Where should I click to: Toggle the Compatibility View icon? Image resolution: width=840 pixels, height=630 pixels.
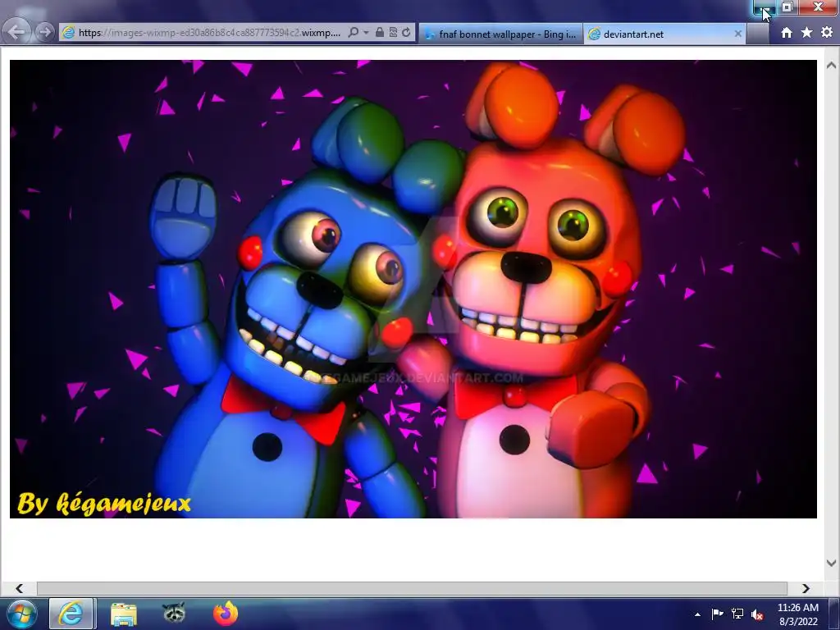(393, 33)
